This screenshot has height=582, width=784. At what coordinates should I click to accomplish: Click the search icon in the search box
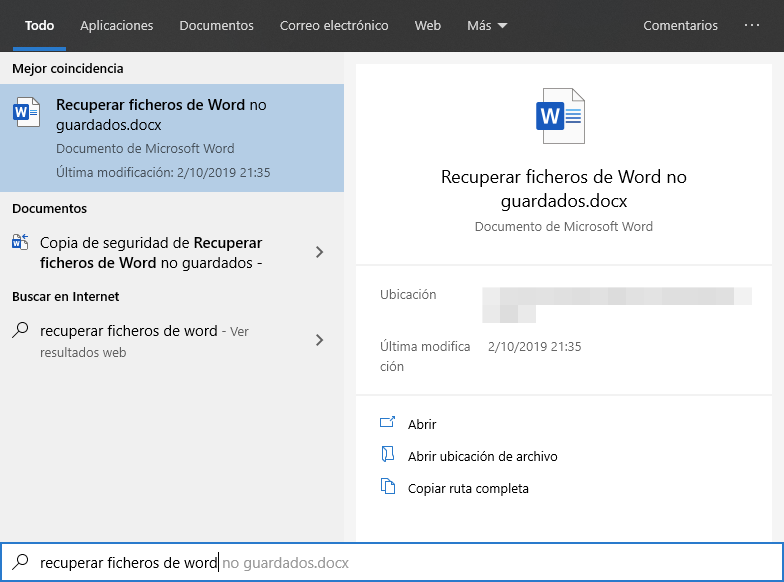tap(20, 562)
